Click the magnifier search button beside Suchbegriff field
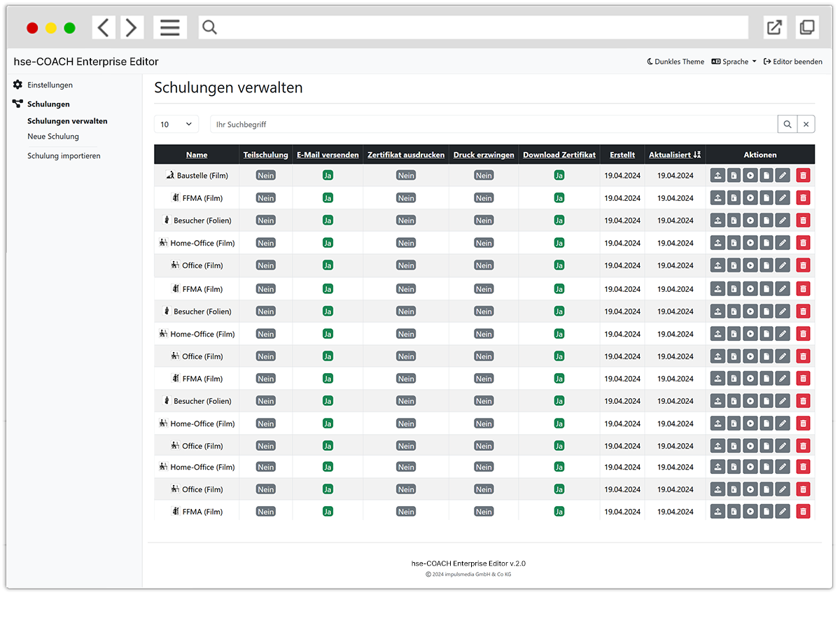Viewport: 840px width, 630px height. pyautogui.click(x=787, y=124)
